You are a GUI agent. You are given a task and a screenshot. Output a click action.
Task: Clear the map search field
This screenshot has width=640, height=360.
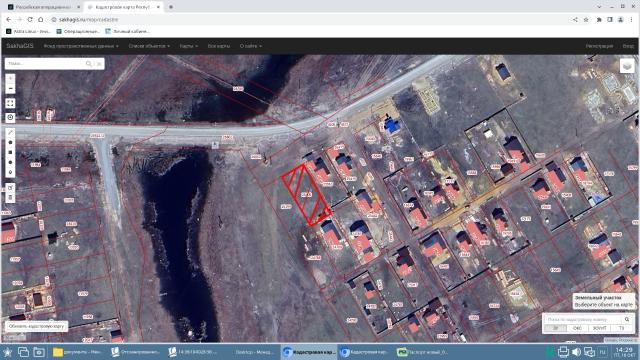(x=99, y=64)
